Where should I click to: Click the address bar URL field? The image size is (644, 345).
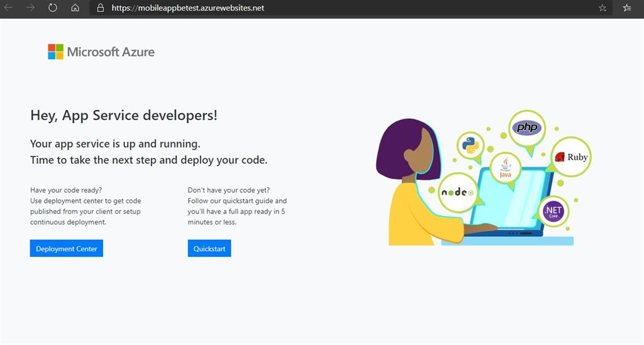coord(351,8)
